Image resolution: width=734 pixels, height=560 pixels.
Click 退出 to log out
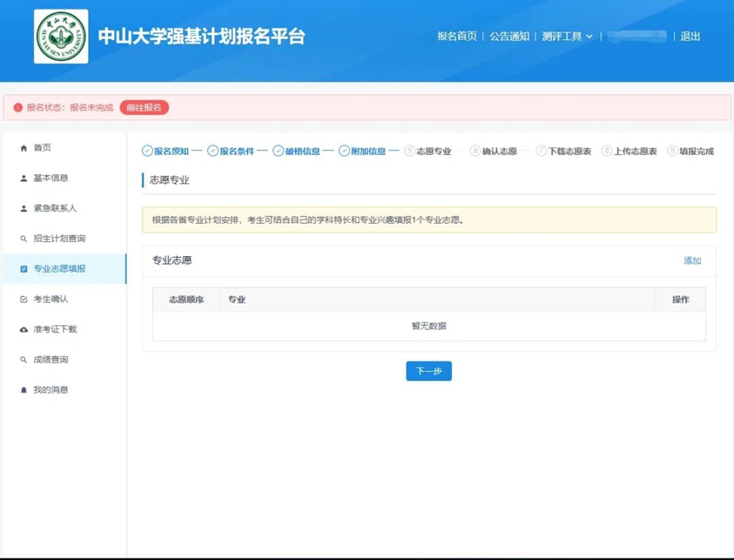690,37
